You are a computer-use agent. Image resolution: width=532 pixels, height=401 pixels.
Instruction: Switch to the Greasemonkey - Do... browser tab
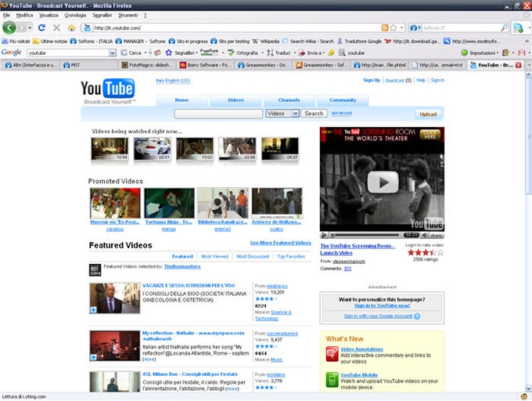coord(264,65)
